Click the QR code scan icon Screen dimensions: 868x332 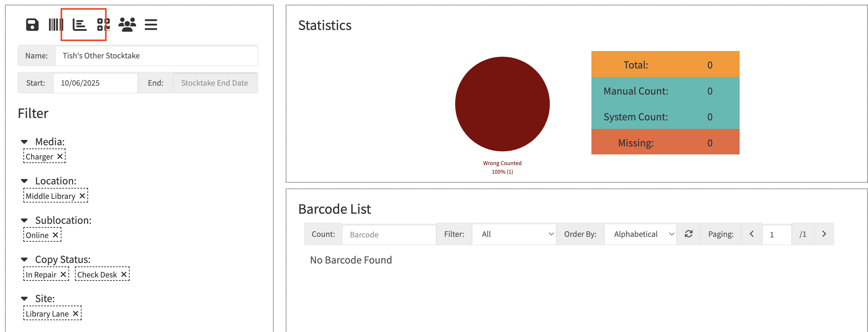pos(103,24)
